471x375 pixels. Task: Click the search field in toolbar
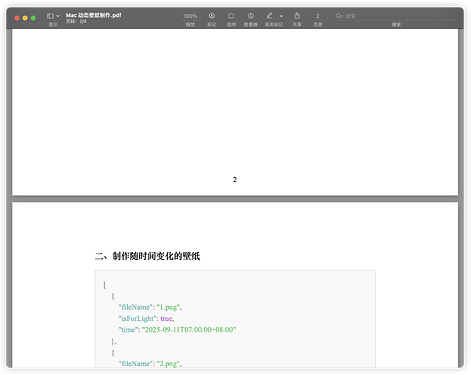tap(396, 16)
